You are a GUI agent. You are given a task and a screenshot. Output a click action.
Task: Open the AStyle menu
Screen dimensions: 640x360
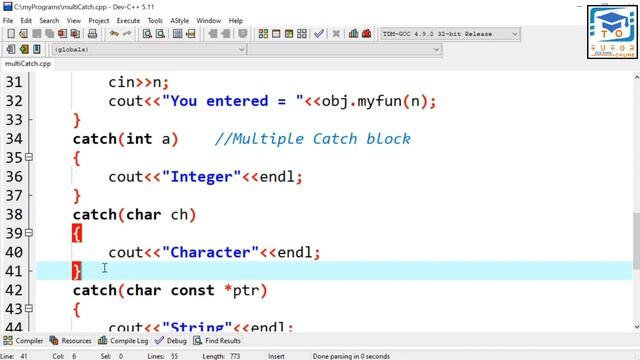[x=180, y=20]
